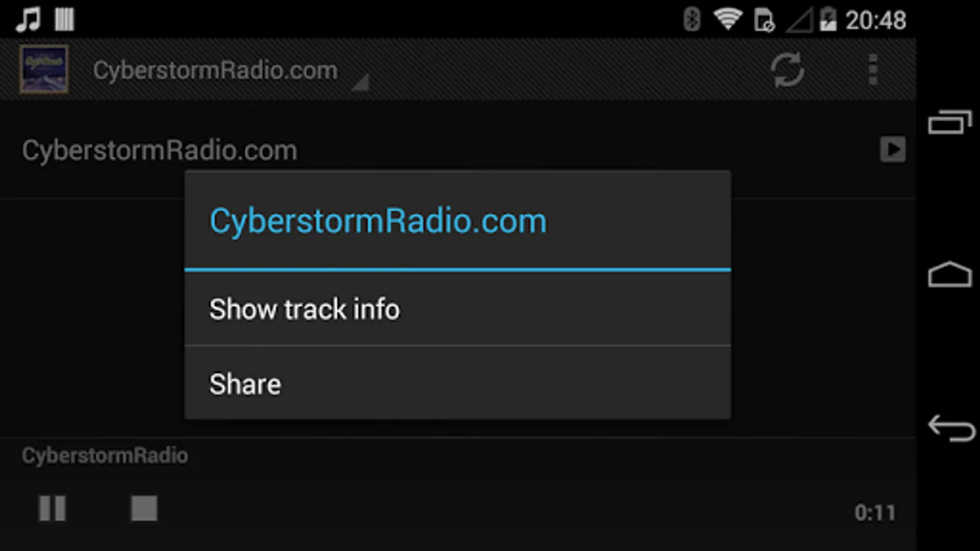Screen dimensions: 980x551
Task: Click the Bluetooth status icon
Action: [x=692, y=20]
